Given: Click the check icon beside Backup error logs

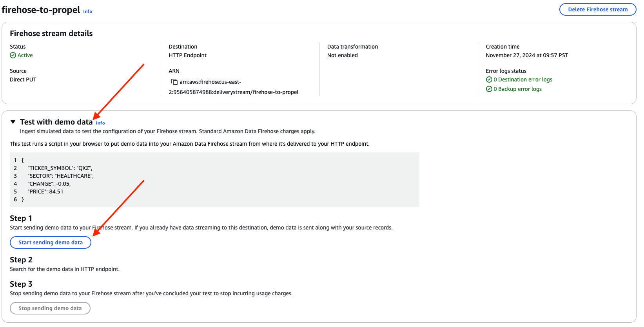Looking at the screenshot, I should tap(489, 89).
